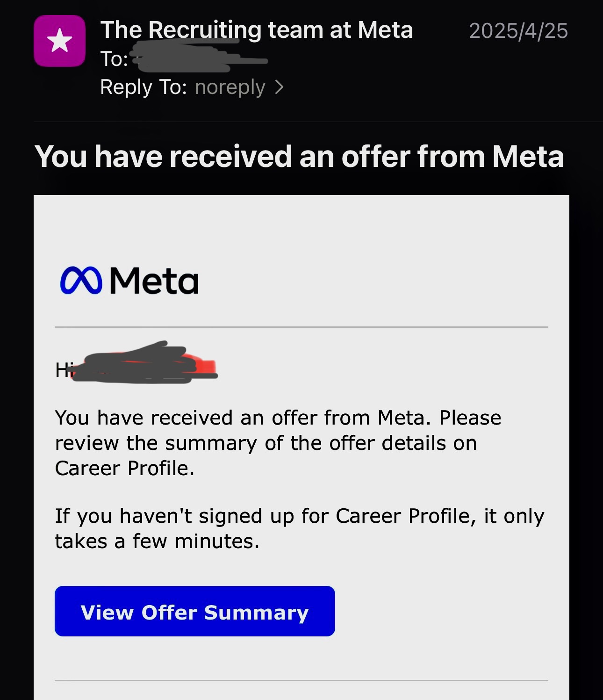The image size is (603, 700).
Task: Select the email subject heading text
Action: (x=299, y=156)
